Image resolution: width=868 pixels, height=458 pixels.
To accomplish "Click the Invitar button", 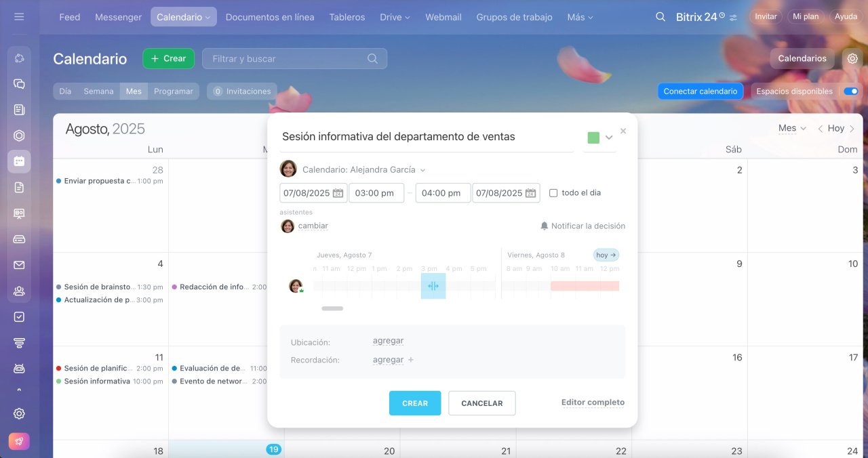I will point(766,17).
